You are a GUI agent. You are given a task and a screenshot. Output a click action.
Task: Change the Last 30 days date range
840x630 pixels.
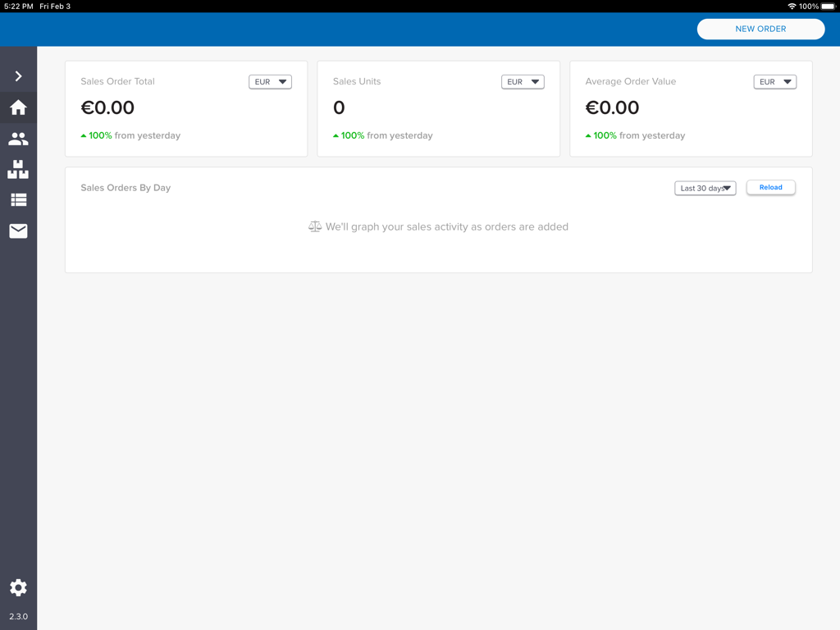point(705,188)
